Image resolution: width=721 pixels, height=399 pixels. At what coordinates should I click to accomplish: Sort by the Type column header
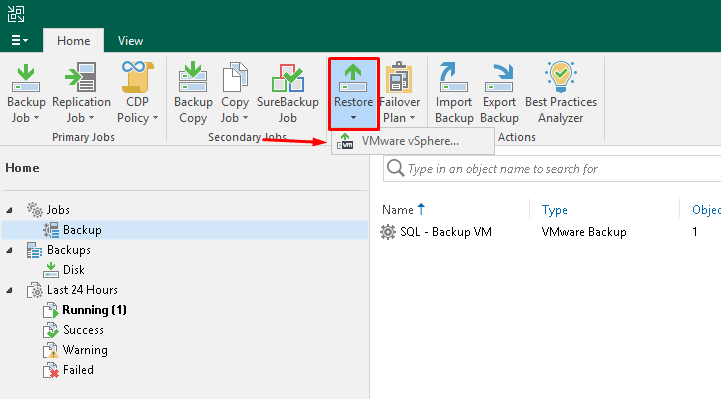[x=554, y=210]
